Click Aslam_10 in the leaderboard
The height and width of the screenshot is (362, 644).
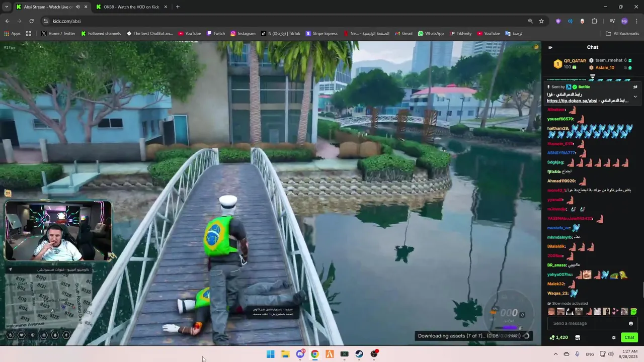(605, 67)
